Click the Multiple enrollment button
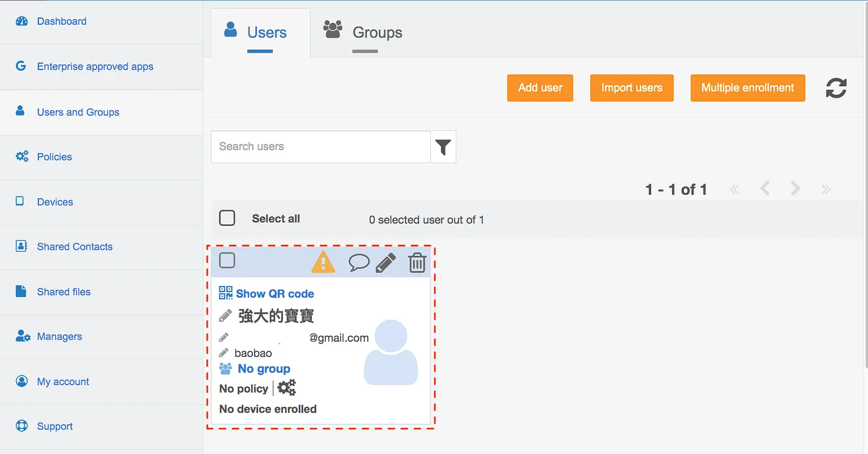This screenshot has width=868, height=454. coord(748,88)
